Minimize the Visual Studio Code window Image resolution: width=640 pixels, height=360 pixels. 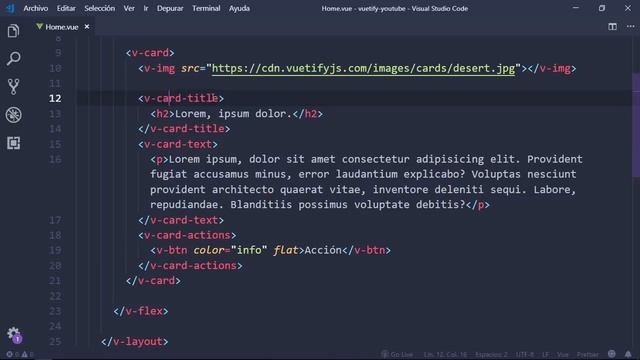click(576, 8)
